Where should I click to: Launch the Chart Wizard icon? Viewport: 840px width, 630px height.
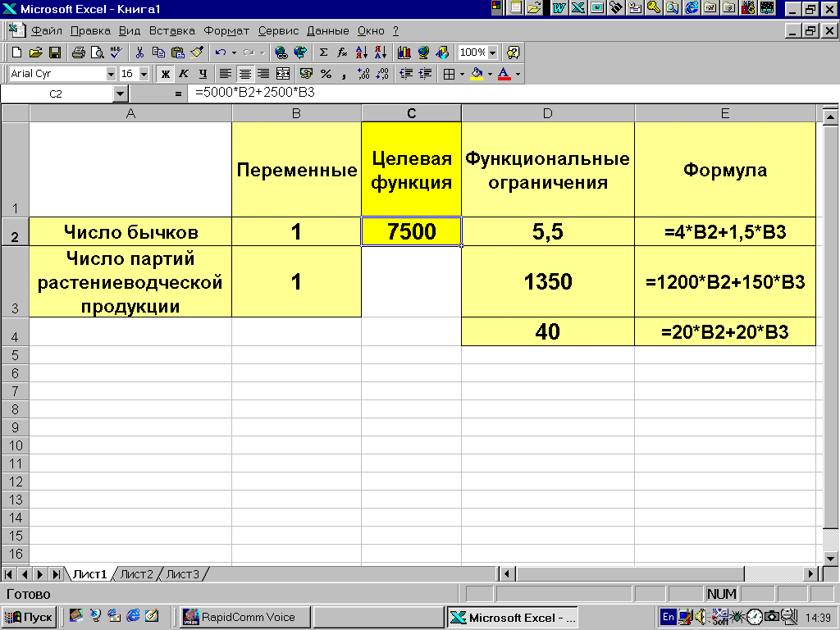coord(404,52)
